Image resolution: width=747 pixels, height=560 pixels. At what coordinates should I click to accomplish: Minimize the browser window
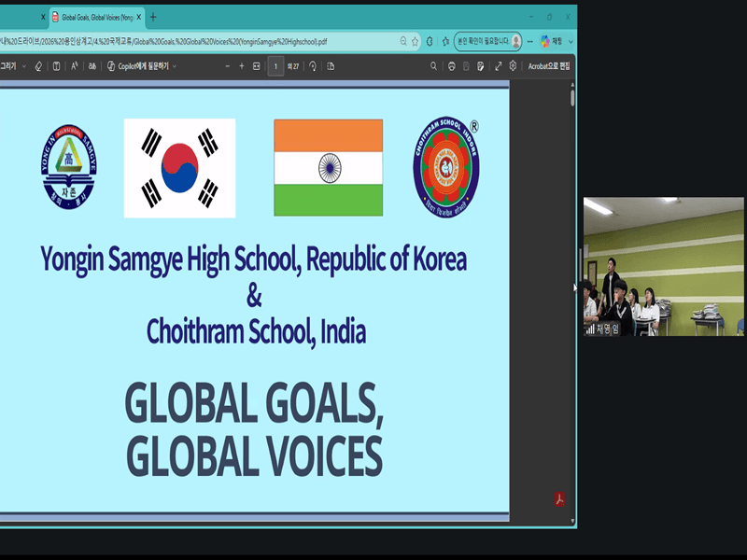(531, 17)
